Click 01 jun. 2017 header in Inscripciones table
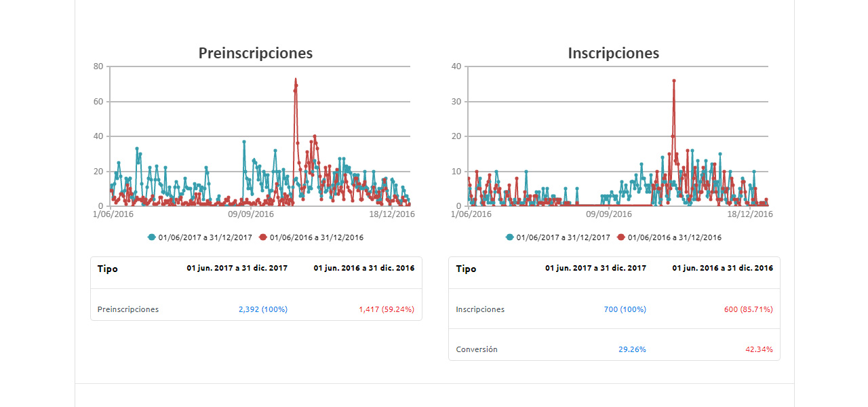The image size is (868, 407). [596, 268]
